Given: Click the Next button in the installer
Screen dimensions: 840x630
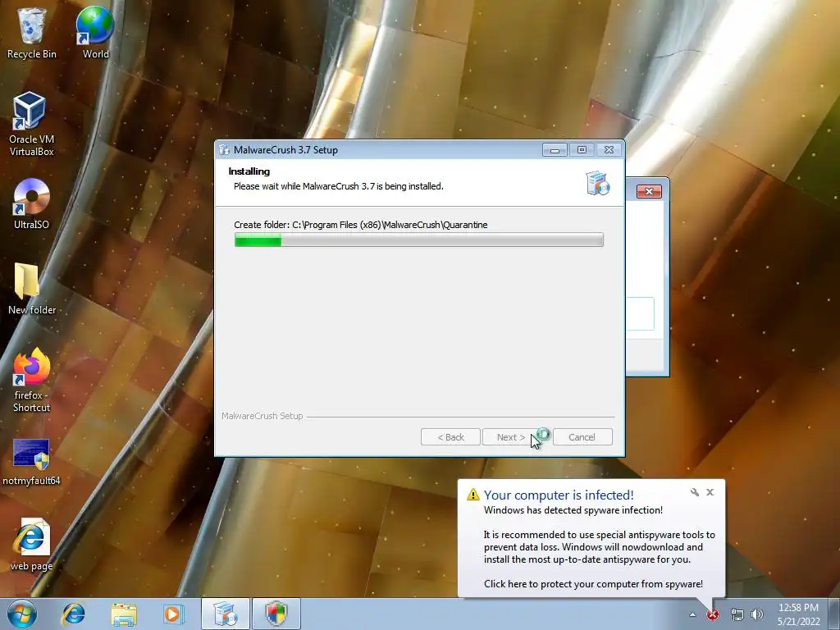Looking at the screenshot, I should click(x=510, y=437).
